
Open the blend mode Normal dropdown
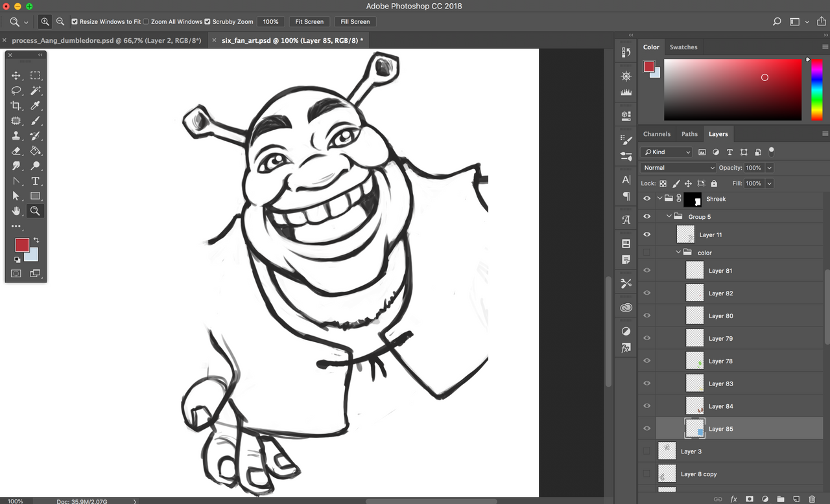tap(678, 168)
